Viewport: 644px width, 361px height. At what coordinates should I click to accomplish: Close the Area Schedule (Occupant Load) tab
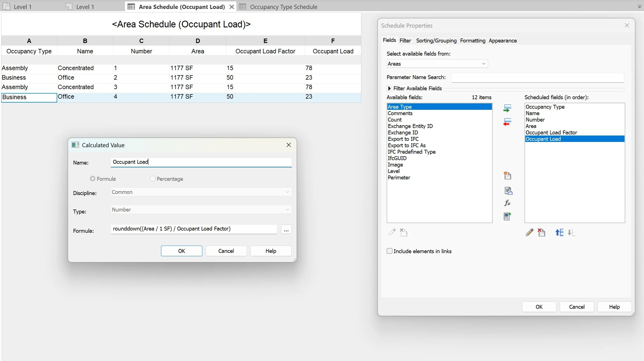pyautogui.click(x=232, y=7)
